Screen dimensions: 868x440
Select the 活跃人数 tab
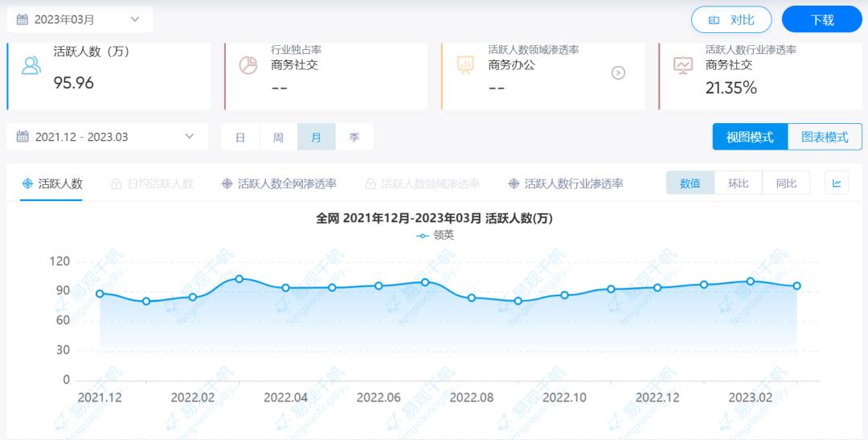[51, 184]
